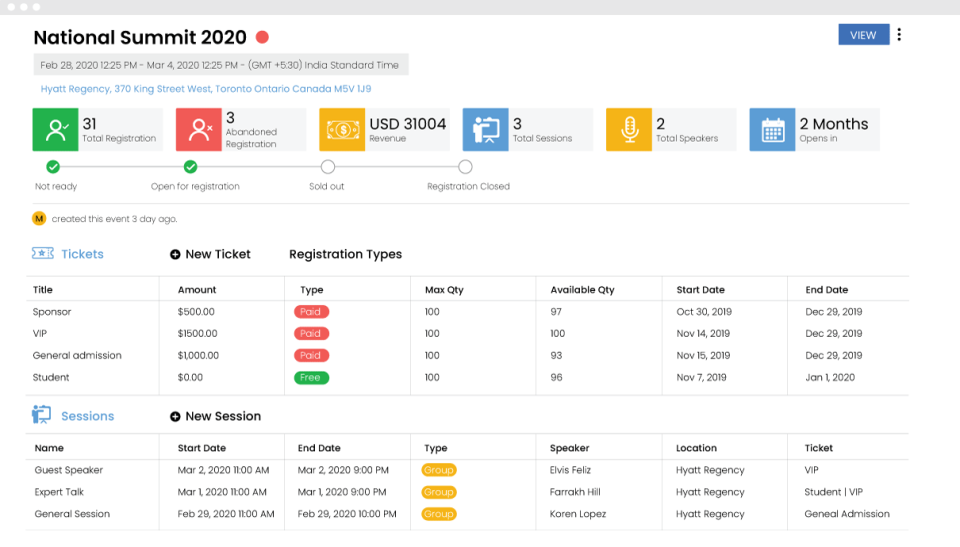
Task: Click the blue VIEW button
Action: point(863,35)
